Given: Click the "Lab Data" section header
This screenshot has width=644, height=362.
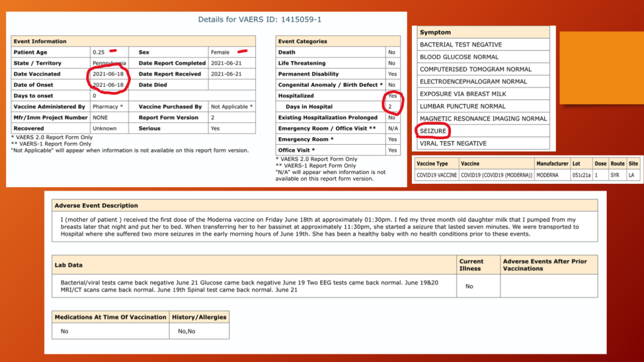Looking at the screenshot, I should (x=69, y=265).
